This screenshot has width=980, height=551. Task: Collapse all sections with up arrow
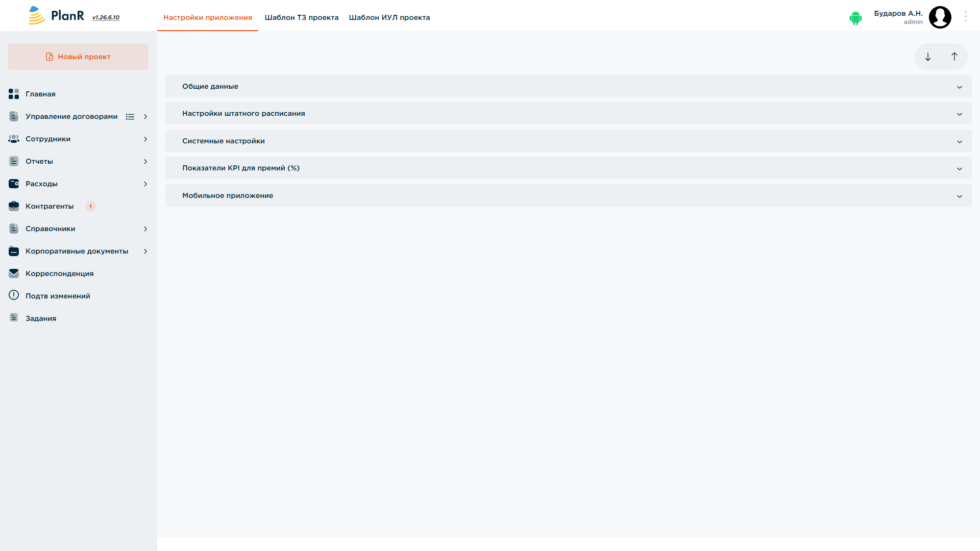[954, 57]
